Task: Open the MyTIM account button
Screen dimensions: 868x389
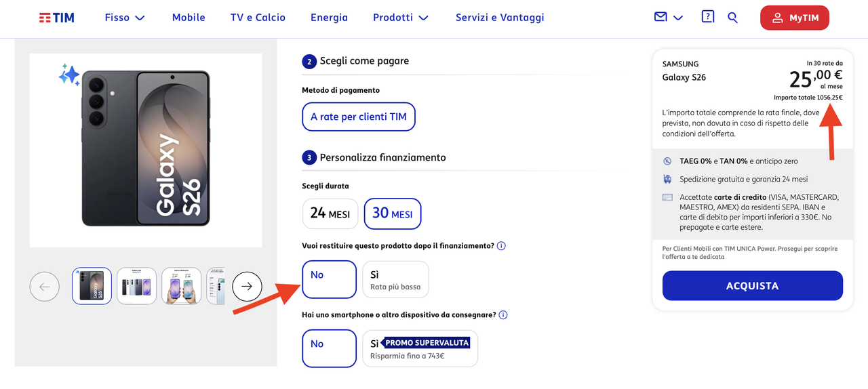Action: click(x=794, y=18)
